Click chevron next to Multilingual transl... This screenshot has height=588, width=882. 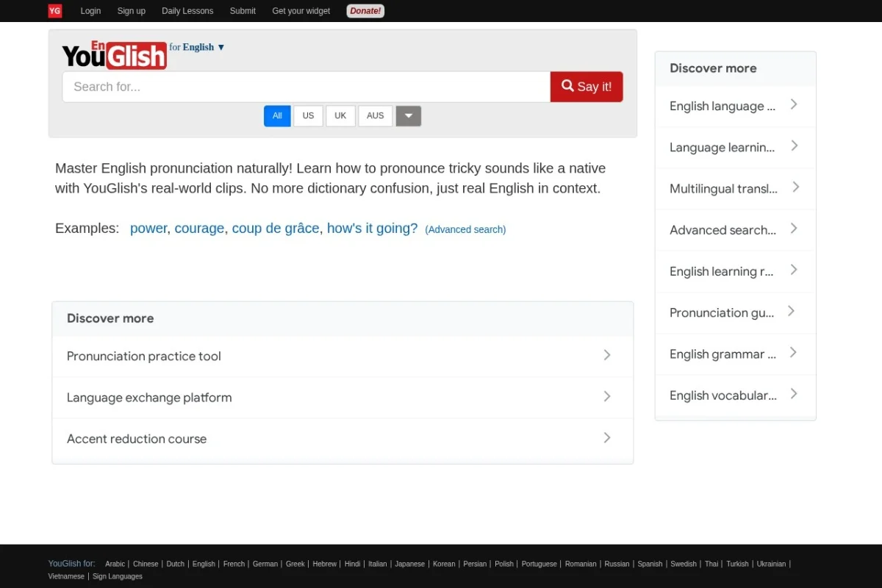coord(796,187)
